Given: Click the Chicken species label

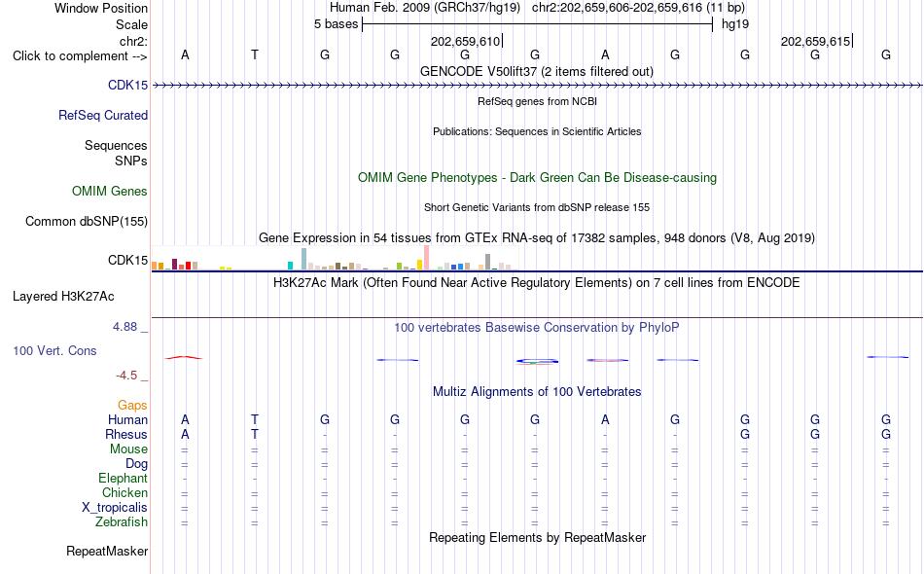Looking at the screenshot, I should coord(124,492).
